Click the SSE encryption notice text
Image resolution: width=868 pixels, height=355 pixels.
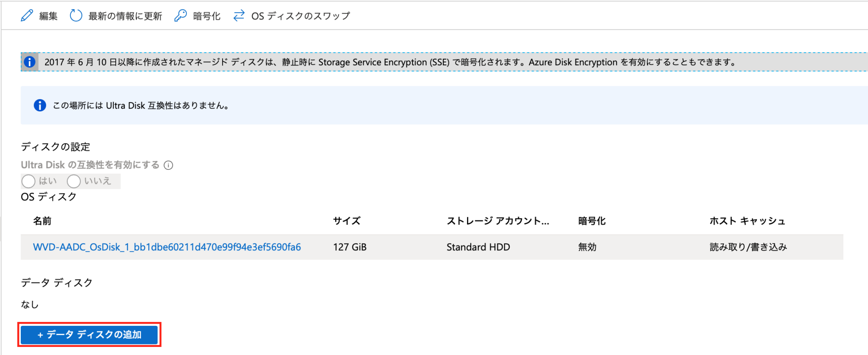click(x=390, y=62)
